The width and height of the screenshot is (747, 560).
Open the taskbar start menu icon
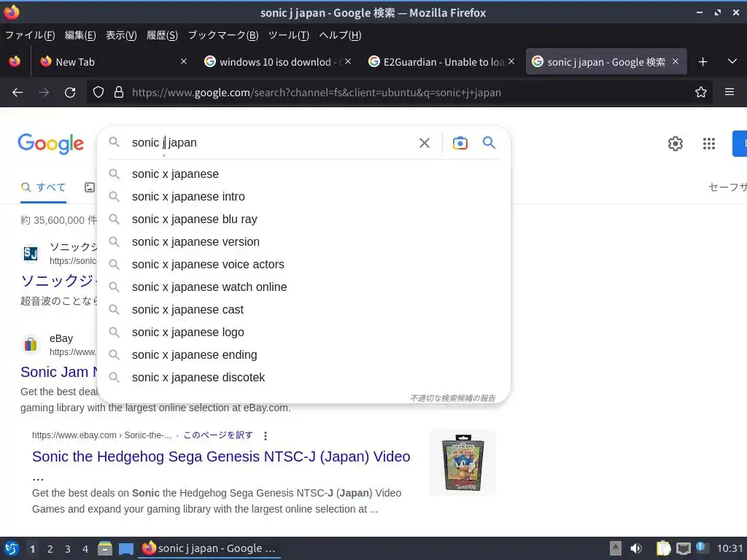coord(12,548)
